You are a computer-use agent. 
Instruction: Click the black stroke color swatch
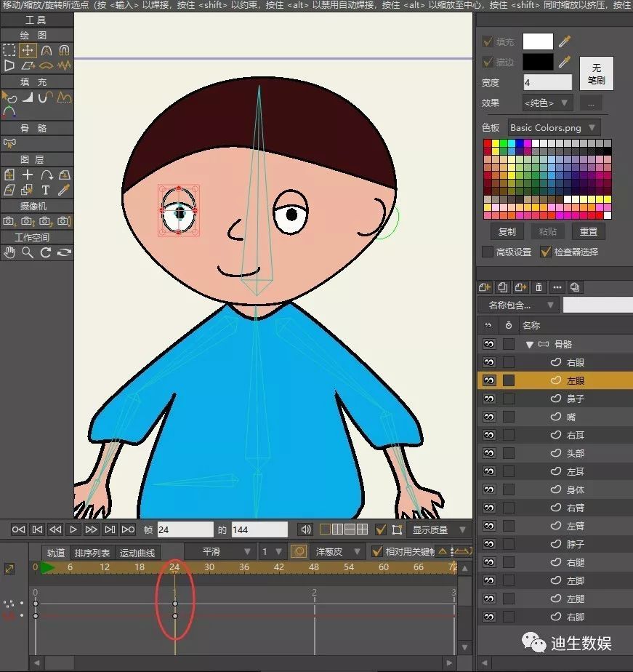point(538,62)
